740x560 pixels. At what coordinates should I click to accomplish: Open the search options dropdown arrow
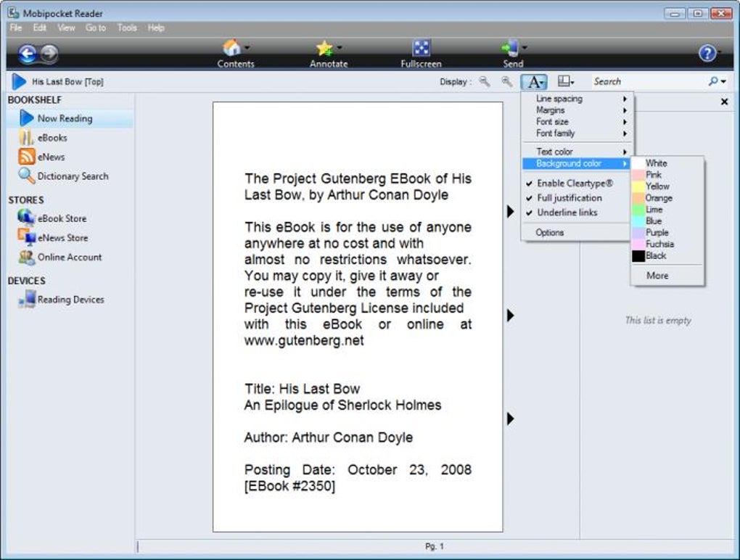coord(723,82)
